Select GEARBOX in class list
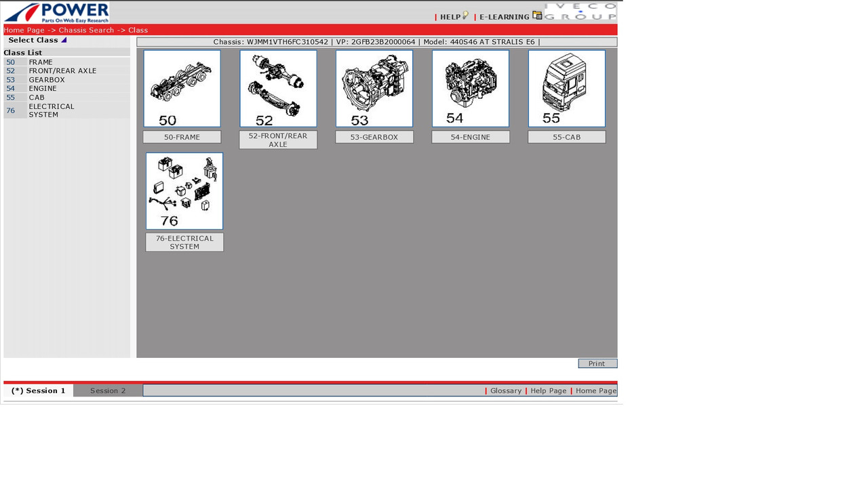Screen dimensions: 868x488 tap(47, 79)
